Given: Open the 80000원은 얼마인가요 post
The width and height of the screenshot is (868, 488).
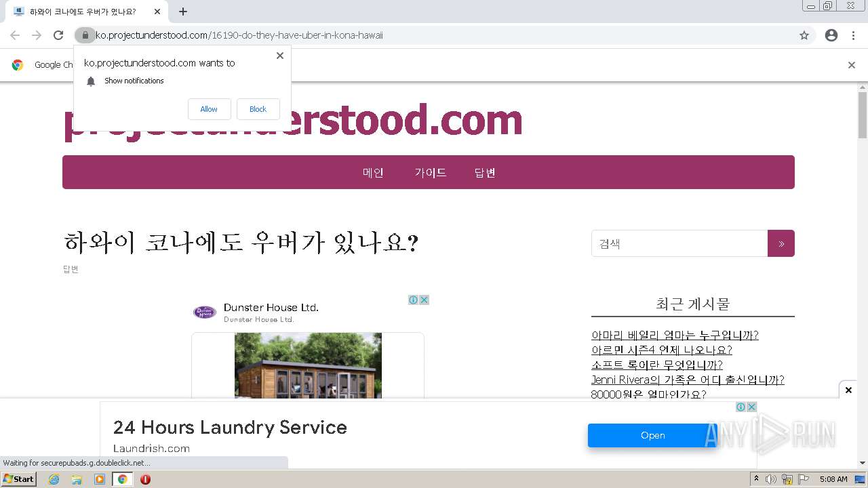Looking at the screenshot, I should coord(649,394).
